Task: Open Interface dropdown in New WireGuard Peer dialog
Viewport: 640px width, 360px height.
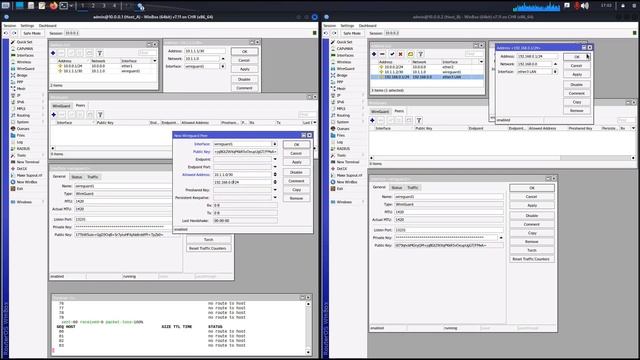Action: point(275,144)
